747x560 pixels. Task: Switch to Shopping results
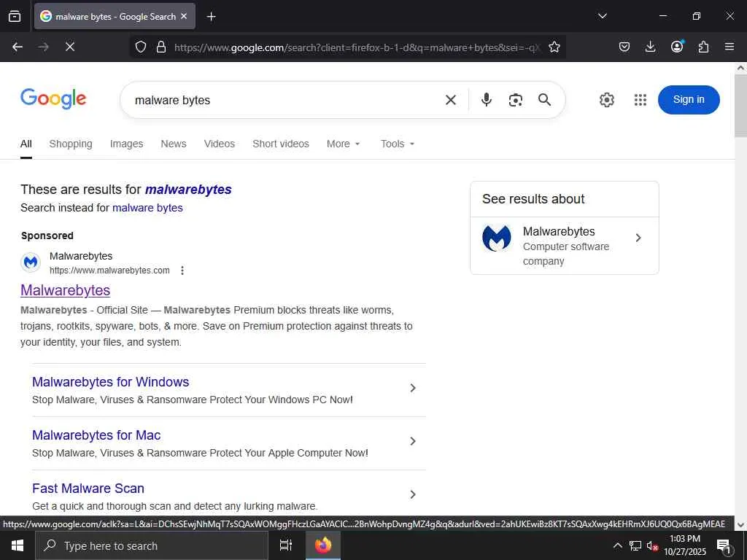pyautogui.click(x=71, y=144)
